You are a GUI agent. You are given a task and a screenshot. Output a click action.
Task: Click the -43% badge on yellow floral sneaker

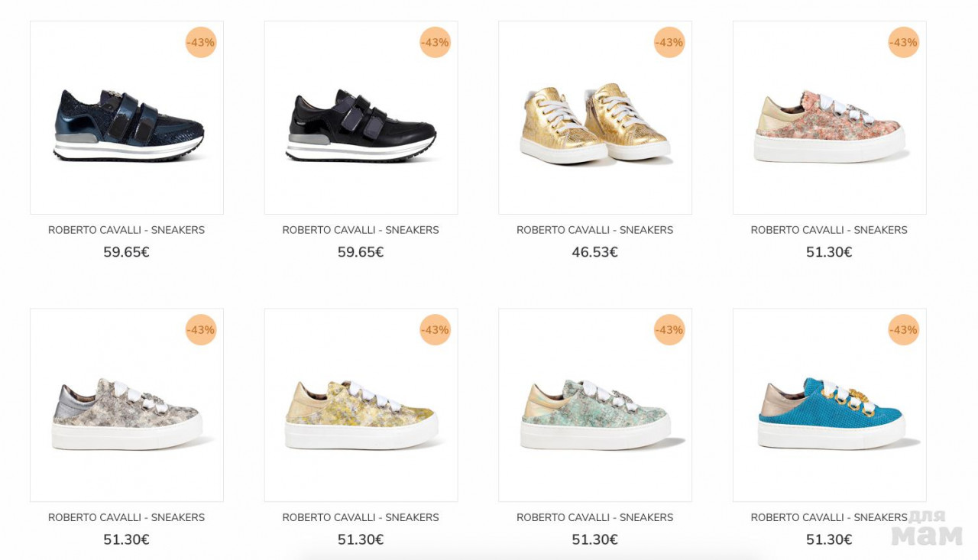pos(436,330)
